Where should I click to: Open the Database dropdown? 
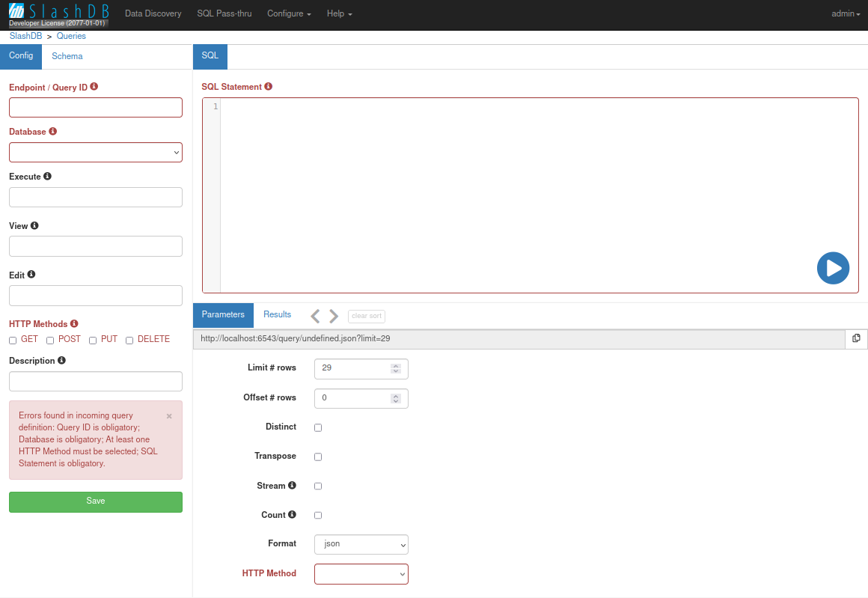[96, 152]
